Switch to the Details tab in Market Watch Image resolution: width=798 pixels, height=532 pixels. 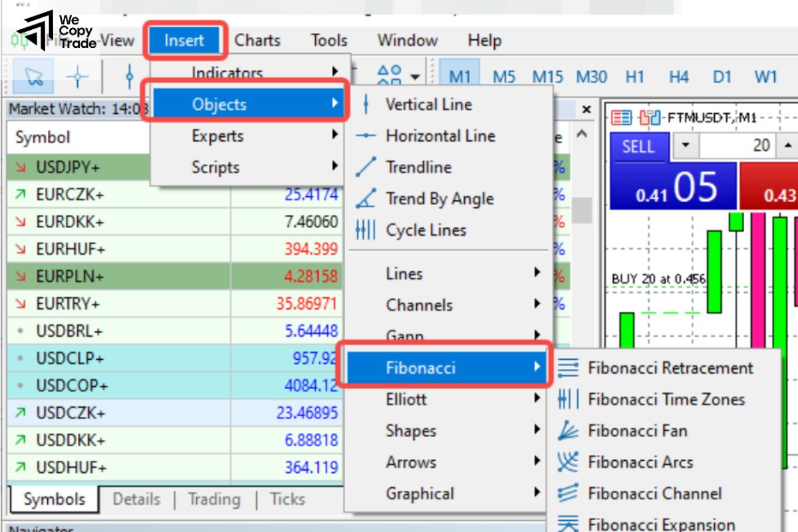click(136, 499)
